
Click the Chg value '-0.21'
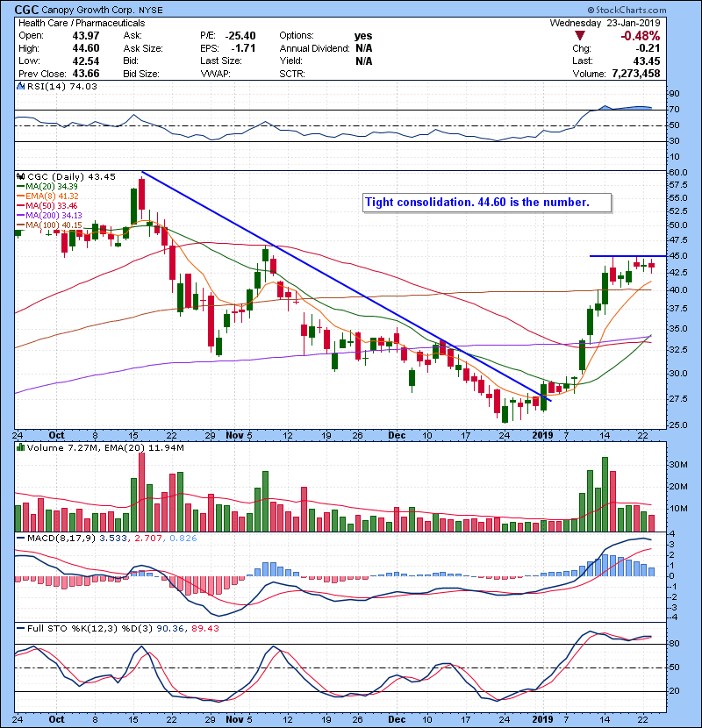pos(648,48)
